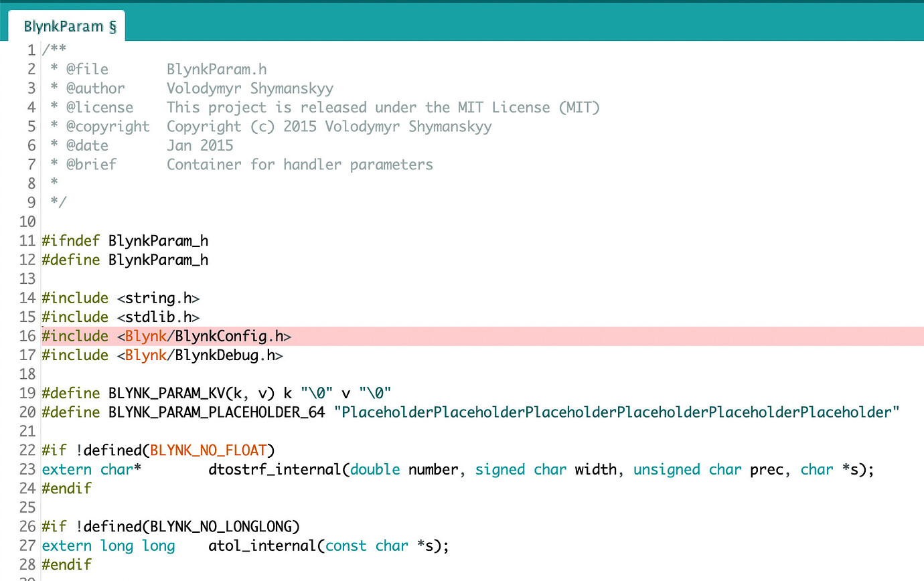The width and height of the screenshot is (924, 581).
Task: Select line number 22
Action: [27, 450]
